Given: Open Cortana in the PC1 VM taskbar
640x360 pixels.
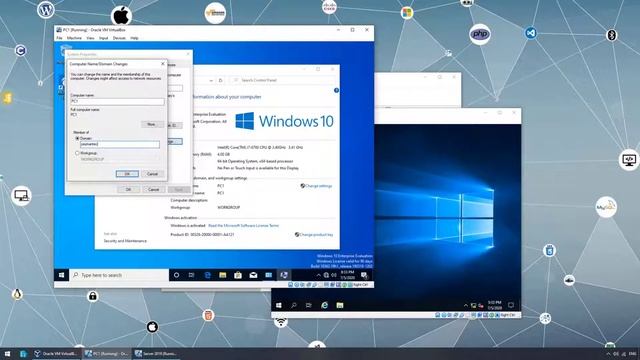Looking at the screenshot, I should coord(176,275).
